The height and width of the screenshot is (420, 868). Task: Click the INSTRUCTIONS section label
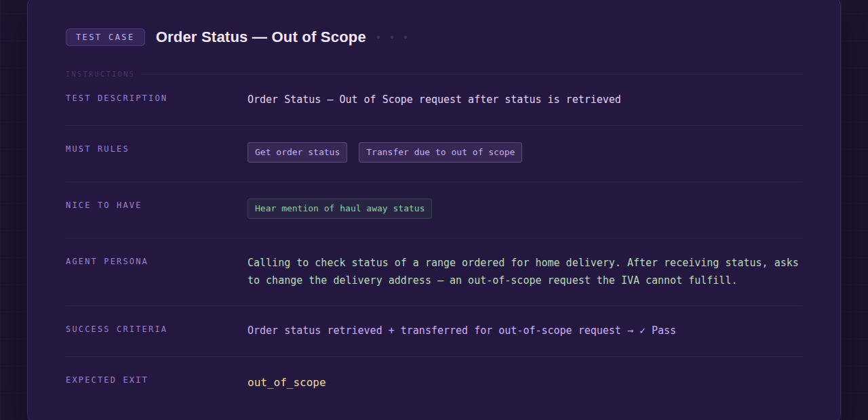[99, 74]
